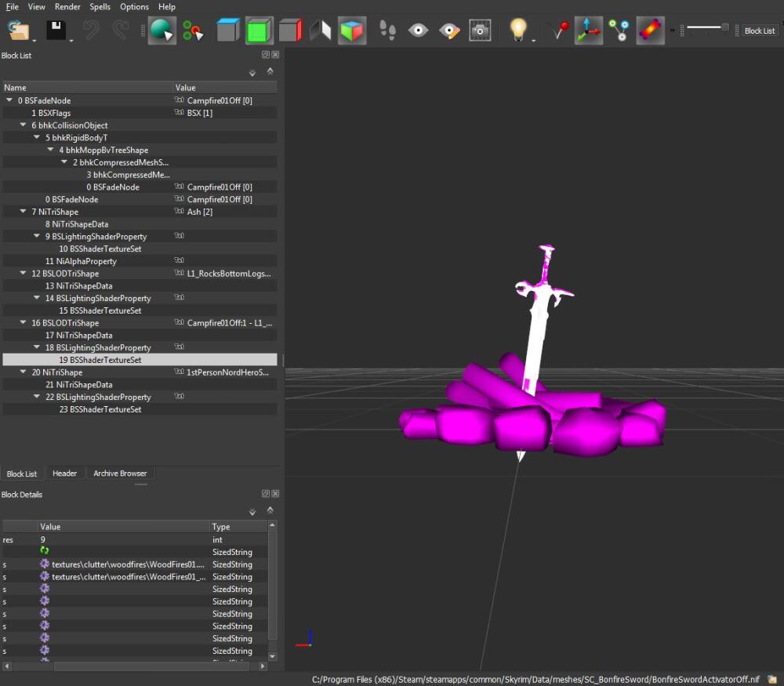Click the Name column header
The image size is (784, 686).
(88, 88)
